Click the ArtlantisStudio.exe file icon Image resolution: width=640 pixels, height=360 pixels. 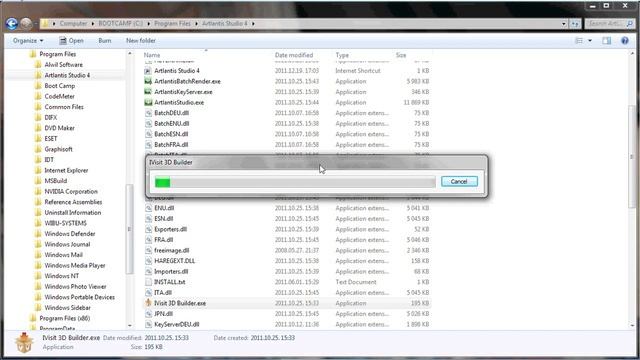pyautogui.click(x=148, y=102)
